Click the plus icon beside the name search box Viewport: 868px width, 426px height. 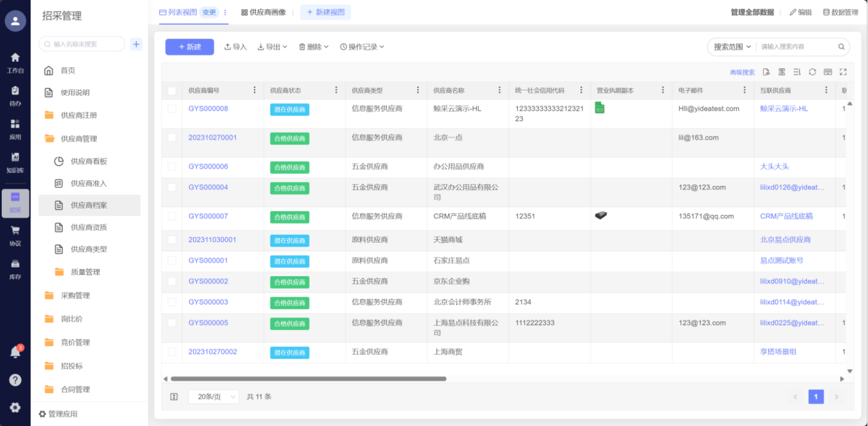[x=137, y=44]
